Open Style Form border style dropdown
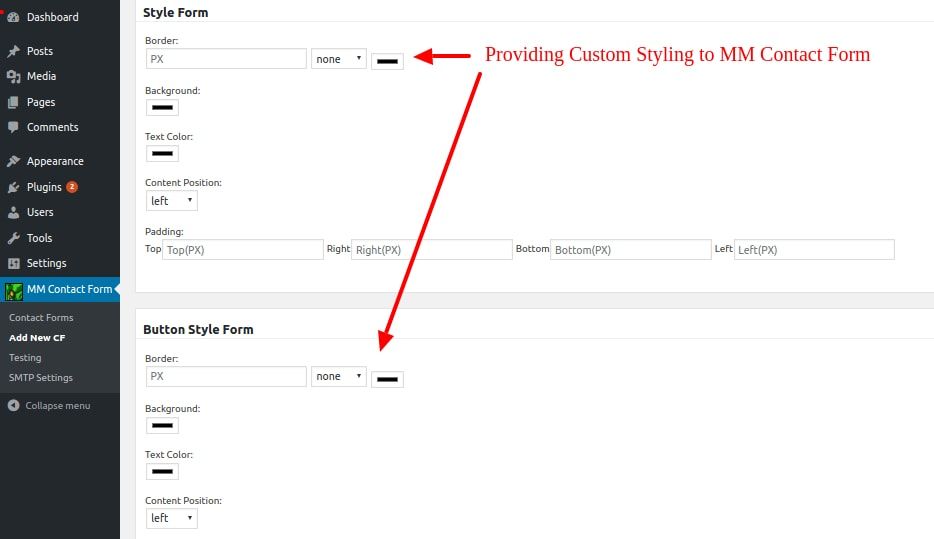The height and width of the screenshot is (539, 934). tap(338, 59)
